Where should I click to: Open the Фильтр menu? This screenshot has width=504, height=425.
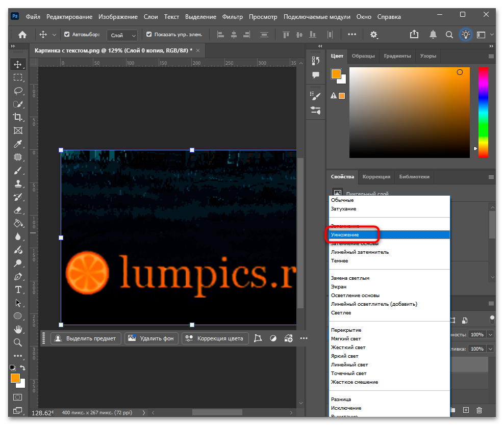tap(232, 17)
